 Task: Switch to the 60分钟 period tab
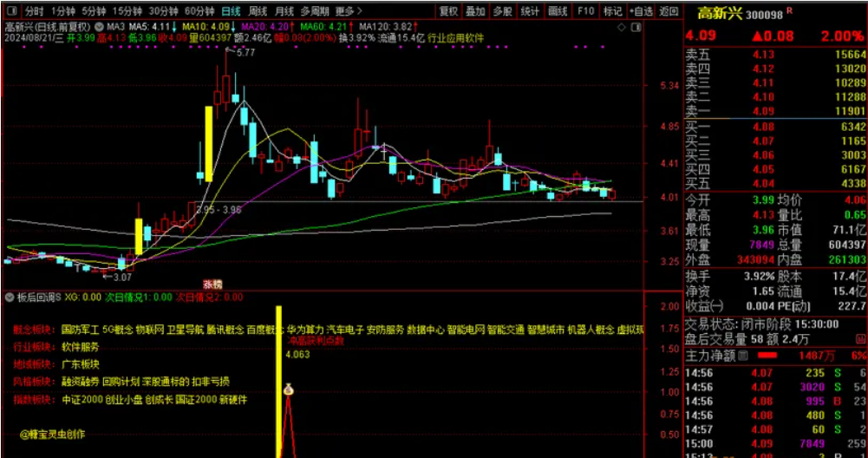coord(199,12)
